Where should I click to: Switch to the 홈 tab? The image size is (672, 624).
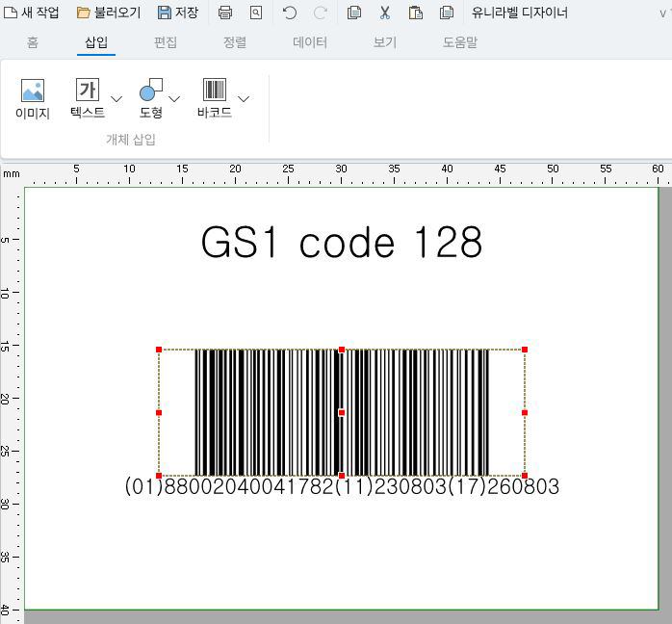pyautogui.click(x=33, y=42)
